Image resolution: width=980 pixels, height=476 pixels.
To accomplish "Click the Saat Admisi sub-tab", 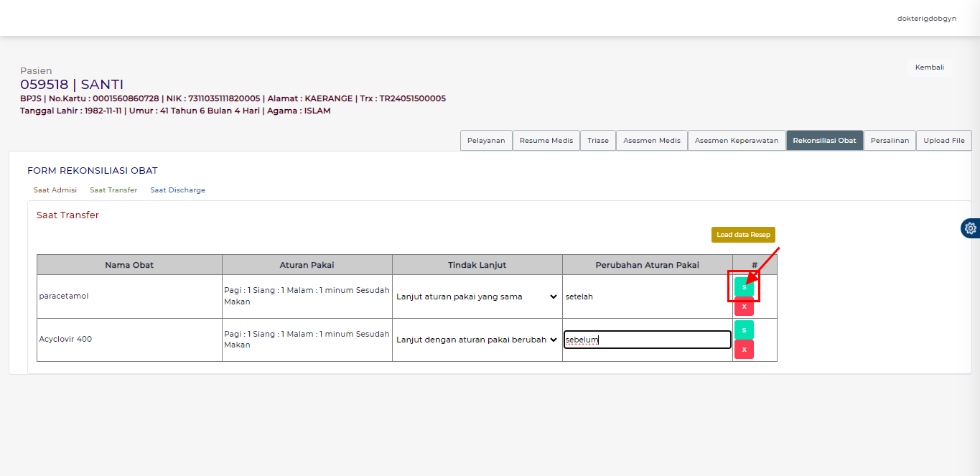I will coord(55,190).
